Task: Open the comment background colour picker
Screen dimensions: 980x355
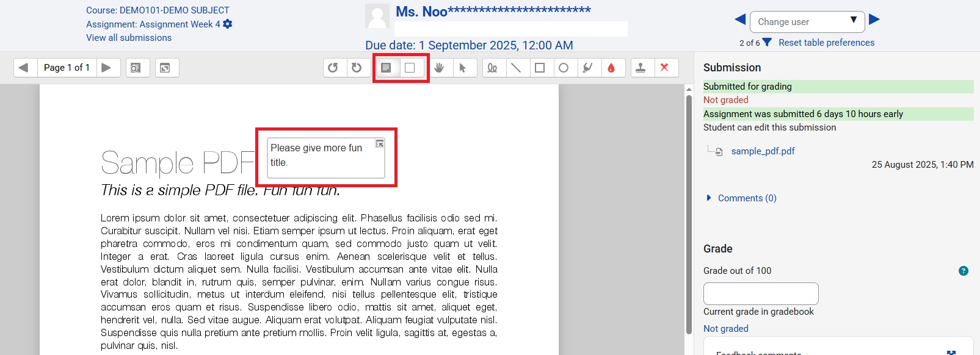Action: click(x=410, y=68)
